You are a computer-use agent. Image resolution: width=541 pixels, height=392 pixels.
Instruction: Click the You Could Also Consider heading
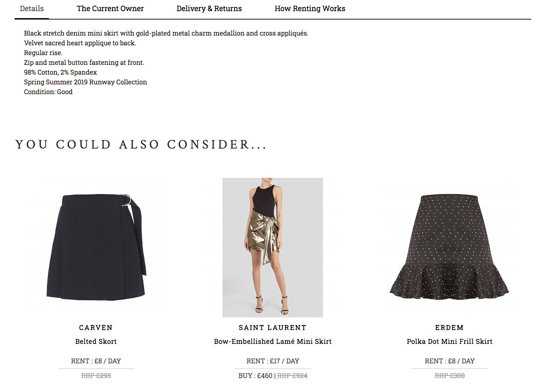pyautogui.click(x=141, y=144)
